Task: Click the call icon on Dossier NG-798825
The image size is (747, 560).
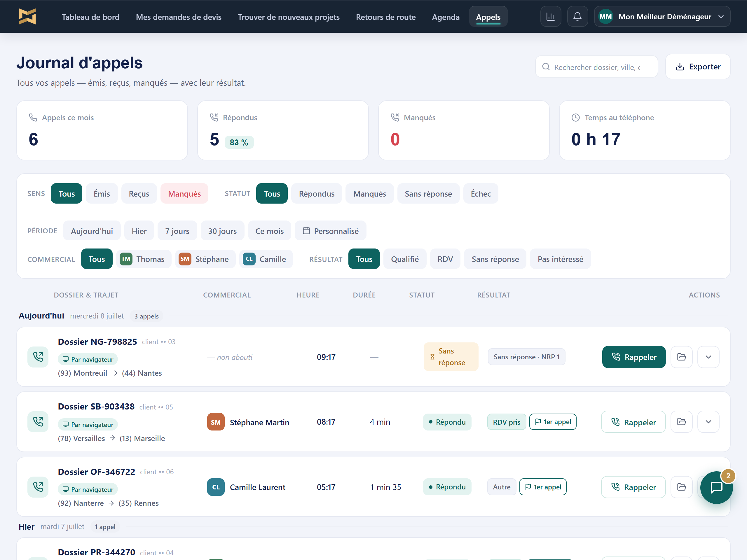Action: [x=38, y=357]
